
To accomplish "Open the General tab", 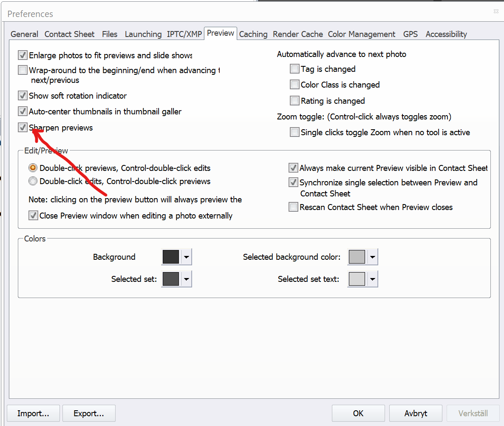I will [24, 34].
